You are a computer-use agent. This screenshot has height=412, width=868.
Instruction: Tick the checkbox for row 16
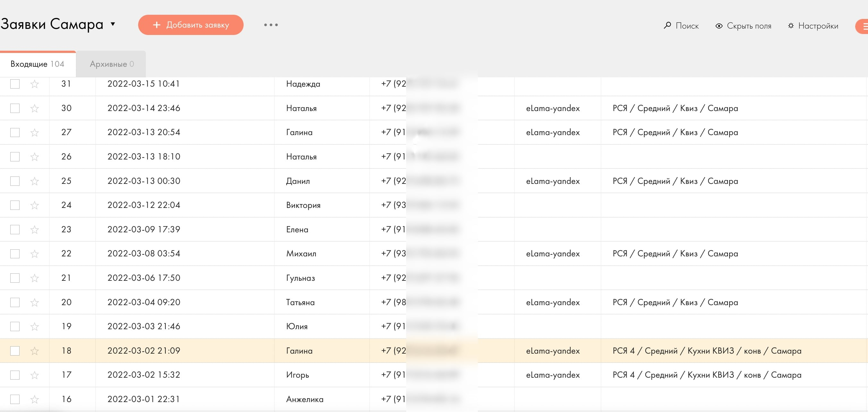tap(15, 399)
